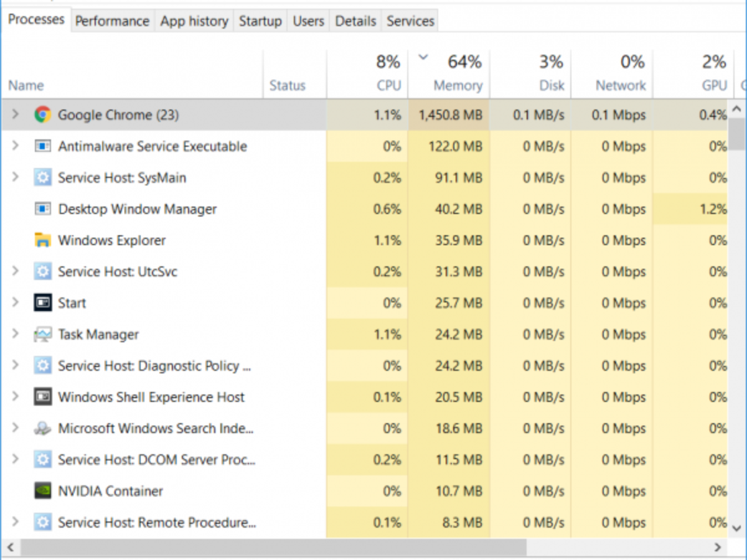Click the vertical scrollbar down arrow
747x560 pixels.
tap(737, 528)
